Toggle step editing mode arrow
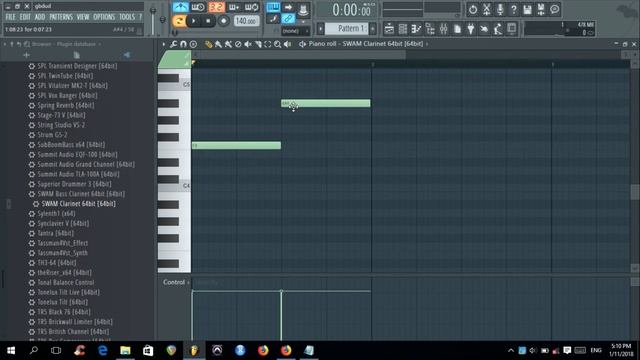Image resolution: width=640 pixels, height=360 pixels. tap(288, 7)
